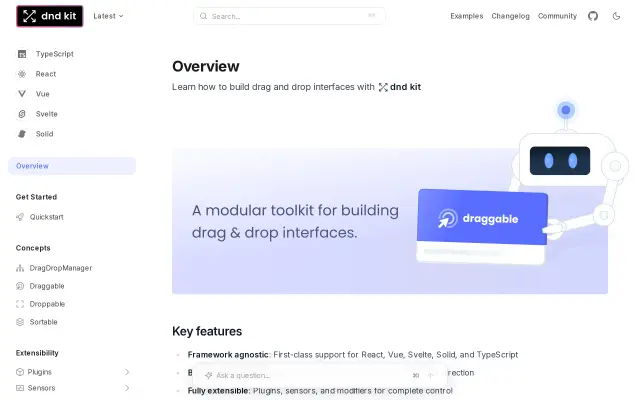640x400 pixels.
Task: Click the 'A modular toolkit for building' tagline
Action: point(295,211)
